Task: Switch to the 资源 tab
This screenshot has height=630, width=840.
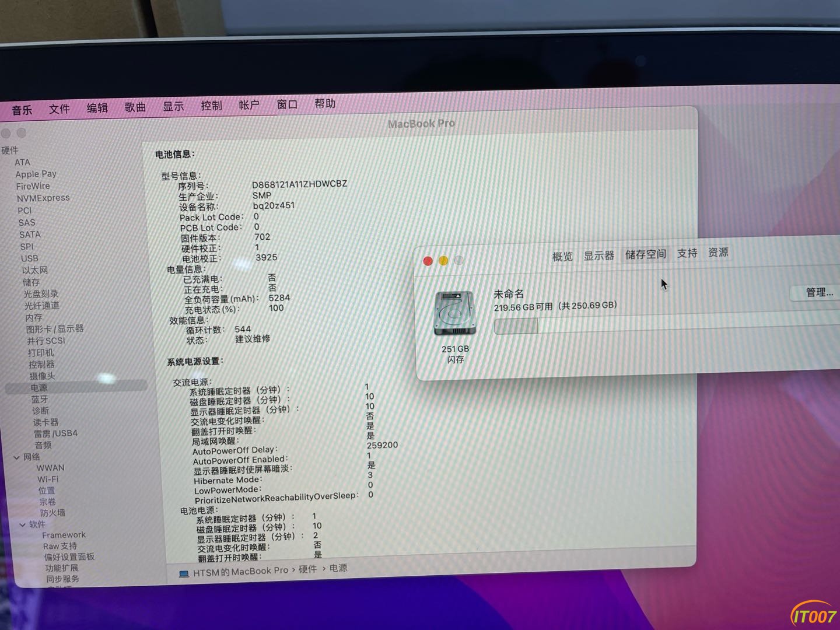Action: coord(718,252)
